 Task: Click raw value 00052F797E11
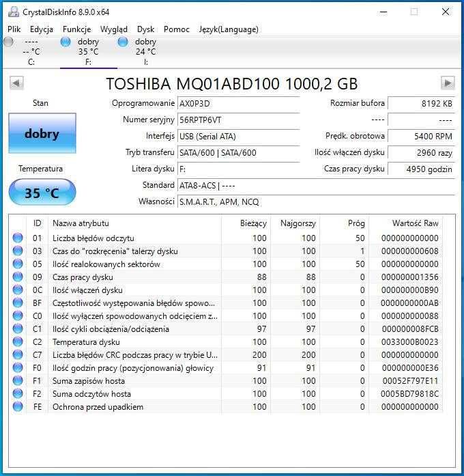[410, 380]
